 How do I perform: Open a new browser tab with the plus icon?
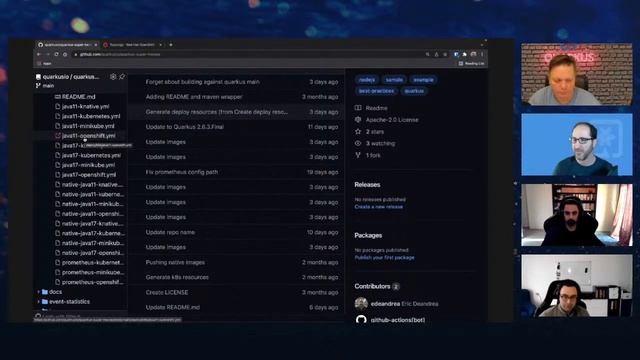pos(171,44)
